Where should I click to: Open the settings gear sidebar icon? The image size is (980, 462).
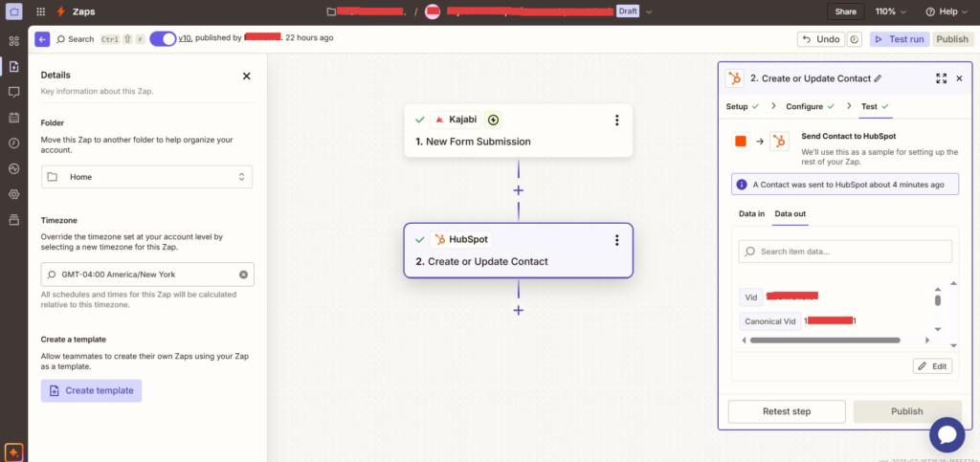click(13, 194)
